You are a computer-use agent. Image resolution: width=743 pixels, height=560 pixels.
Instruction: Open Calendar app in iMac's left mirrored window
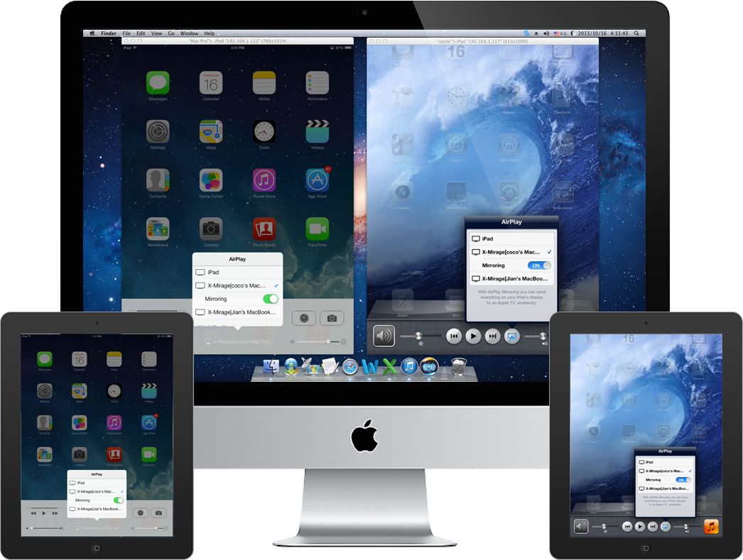211,83
